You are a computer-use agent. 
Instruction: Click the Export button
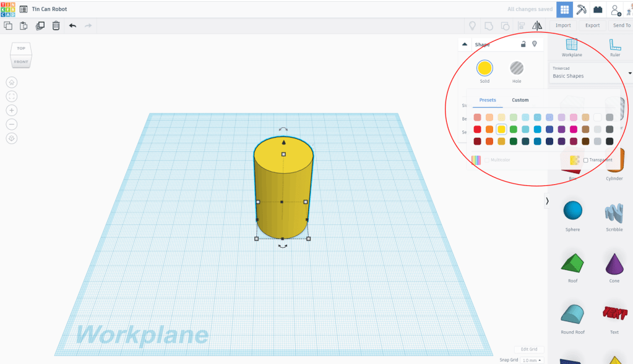tap(592, 25)
